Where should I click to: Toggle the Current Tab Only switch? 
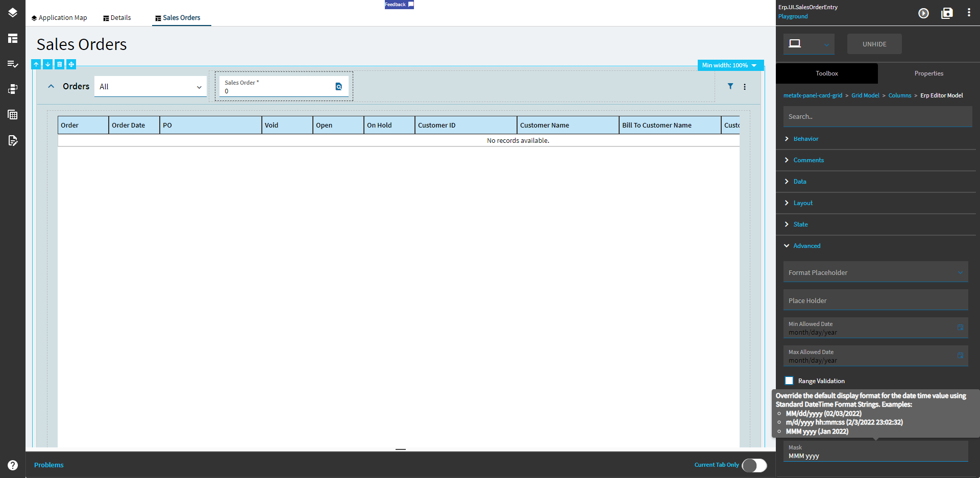click(754, 465)
